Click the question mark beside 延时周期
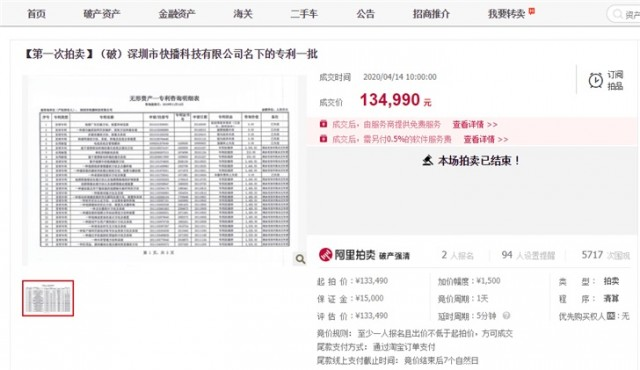640x370 pixels. [x=507, y=315]
